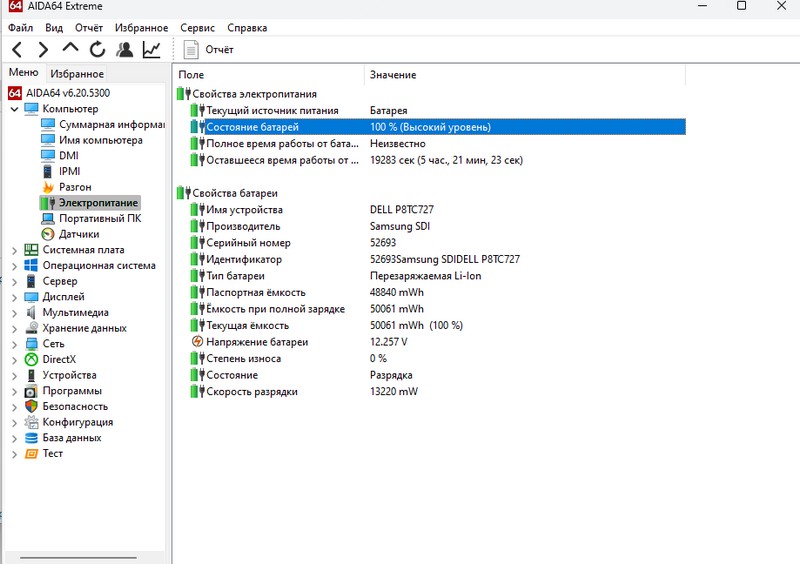Expand the Системная плата tree node
The height and width of the screenshot is (564, 800).
click(14, 250)
